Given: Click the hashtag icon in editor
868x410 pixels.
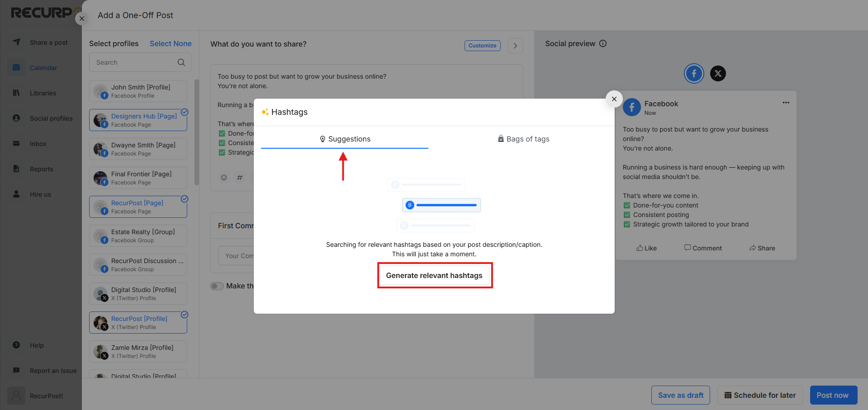Looking at the screenshot, I should (x=240, y=178).
